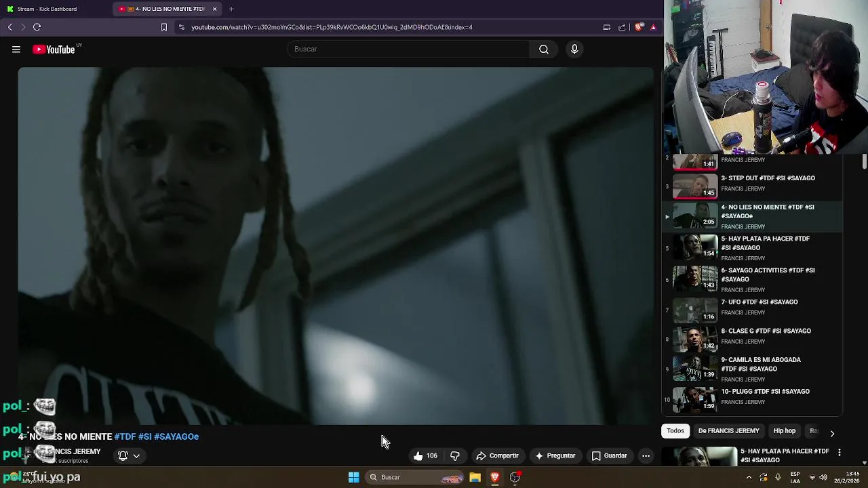Open File Explorer from taskbar

pyautogui.click(x=475, y=477)
